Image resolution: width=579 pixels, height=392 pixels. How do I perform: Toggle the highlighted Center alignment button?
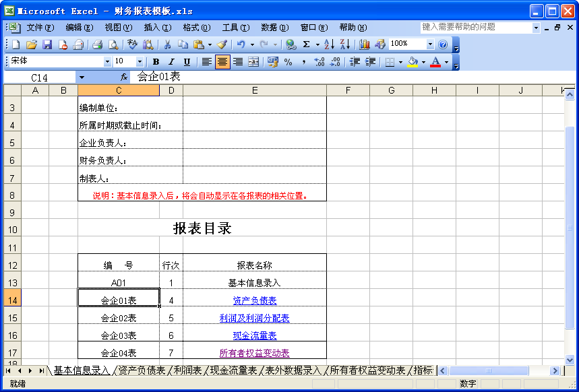tap(222, 62)
